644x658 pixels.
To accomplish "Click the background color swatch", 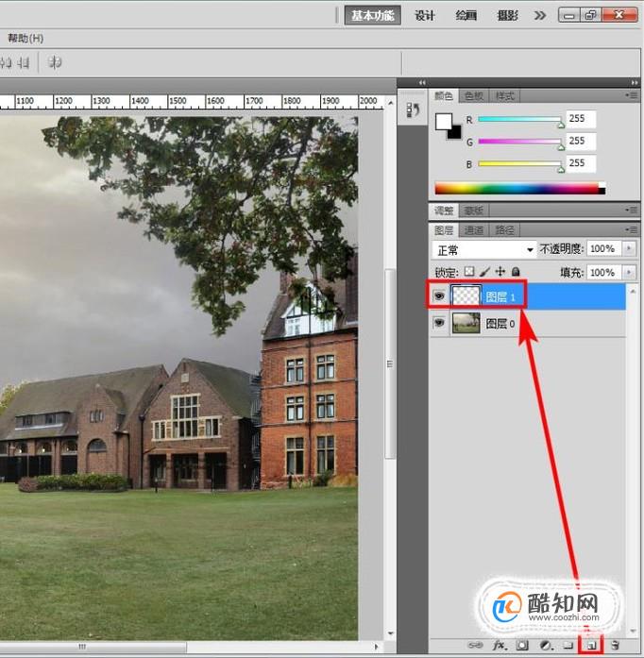I will coord(455,133).
